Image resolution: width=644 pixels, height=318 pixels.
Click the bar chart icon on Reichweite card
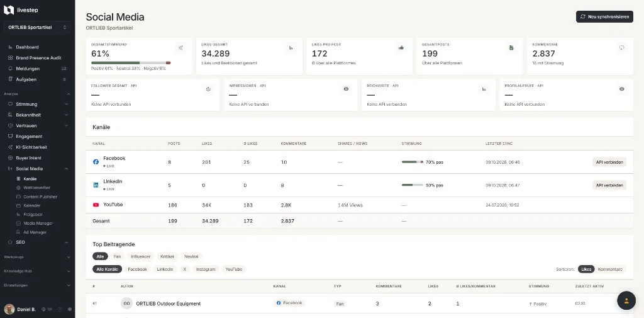[x=484, y=89]
